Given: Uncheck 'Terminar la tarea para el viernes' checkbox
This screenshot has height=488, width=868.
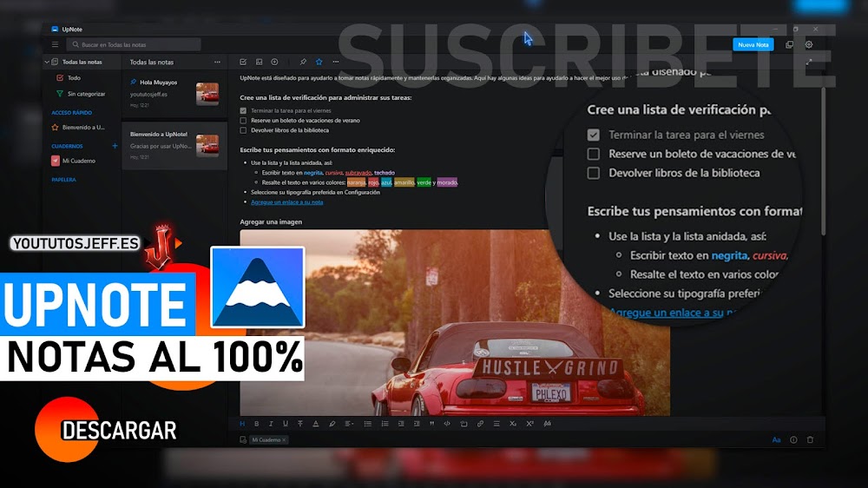Looking at the screenshot, I should pyautogui.click(x=243, y=111).
